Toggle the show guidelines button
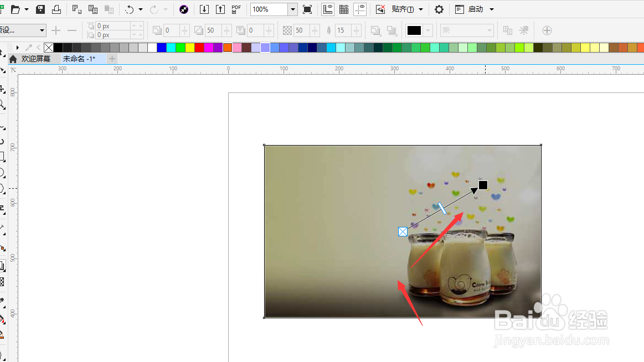The height and width of the screenshot is (362, 644). (x=360, y=9)
